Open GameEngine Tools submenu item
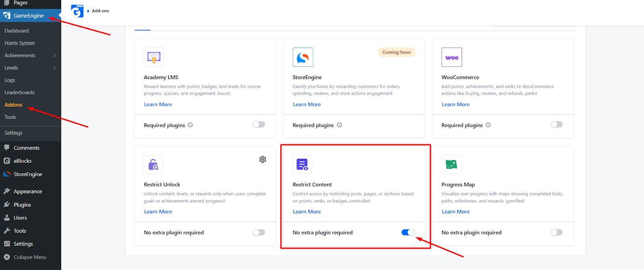The width and height of the screenshot is (644, 270). coord(10,117)
